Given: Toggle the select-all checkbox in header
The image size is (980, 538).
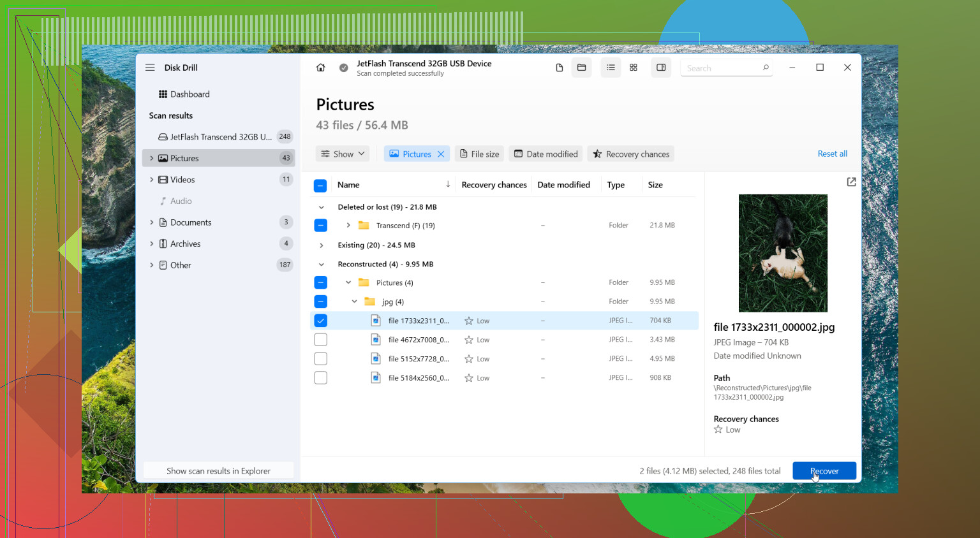Looking at the screenshot, I should point(321,185).
